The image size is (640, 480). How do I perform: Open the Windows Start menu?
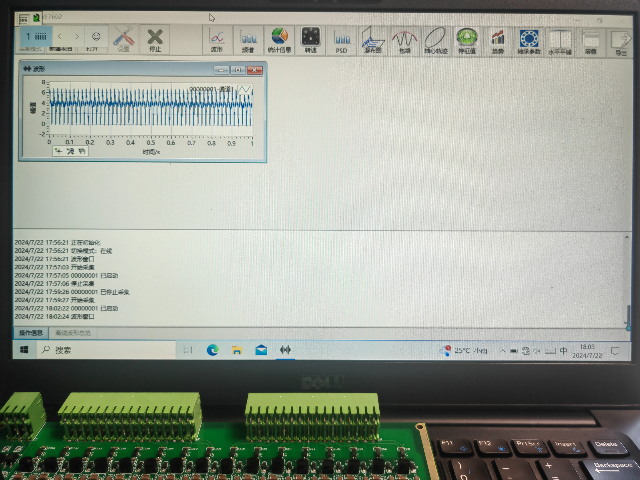[24, 350]
